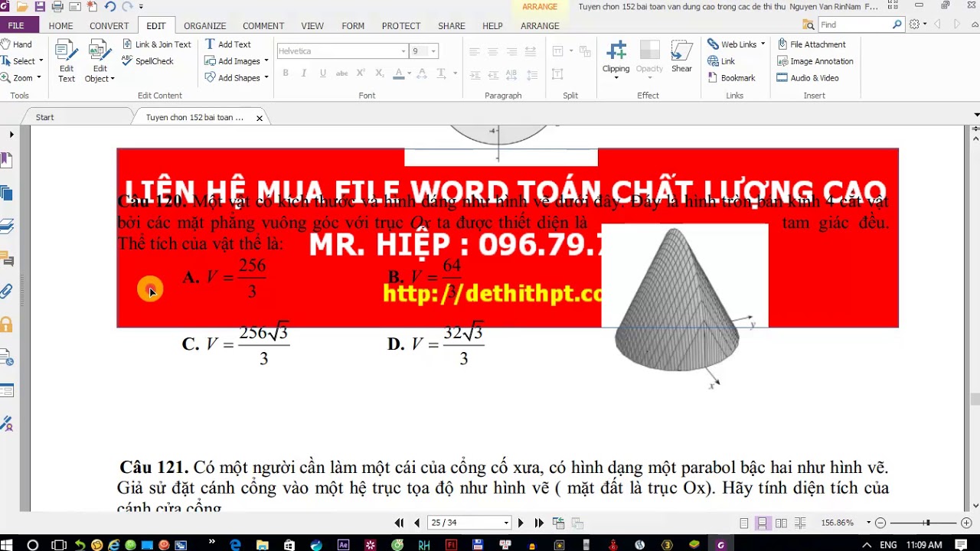Close the Tuyen chon 152 bai toan tab
980x551 pixels.
click(x=260, y=118)
